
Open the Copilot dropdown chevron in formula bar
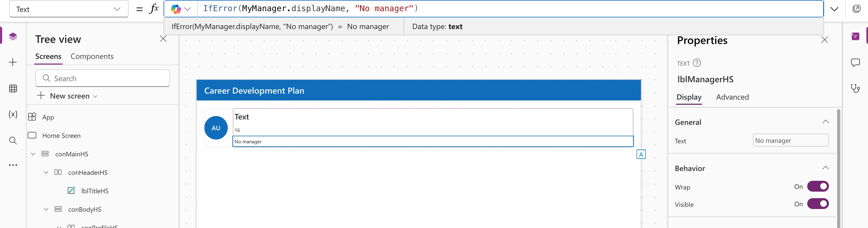click(x=188, y=9)
